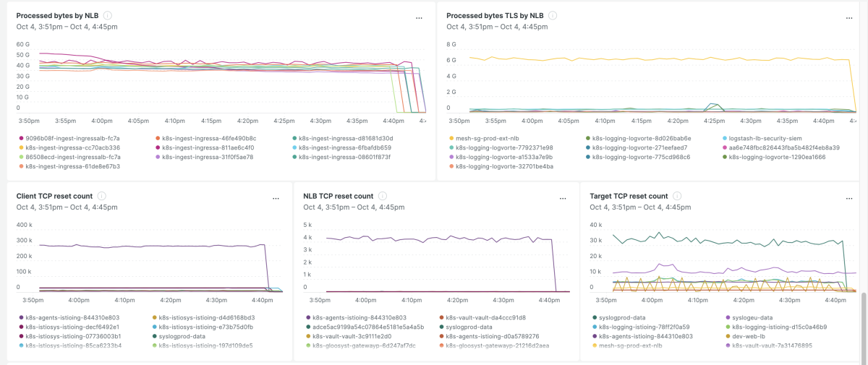Open options menu for Processed bytes by NLB chart
Image resolution: width=868 pixels, height=365 pixels.
[x=419, y=17]
